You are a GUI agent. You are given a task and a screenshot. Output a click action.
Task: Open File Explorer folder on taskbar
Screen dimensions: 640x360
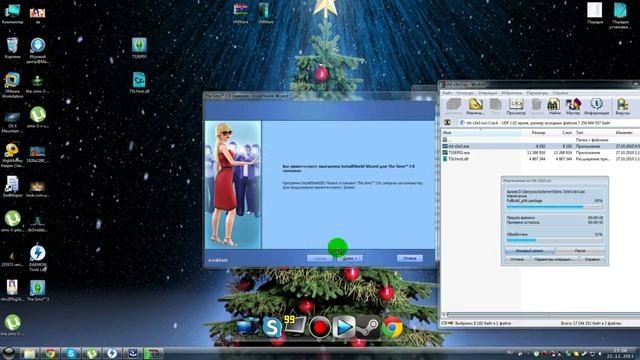(29, 353)
